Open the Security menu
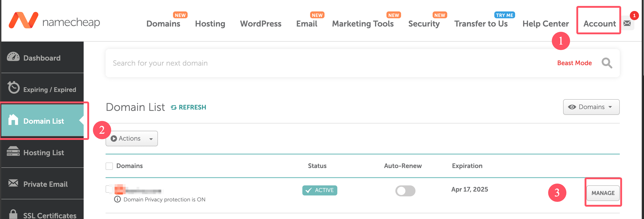Viewport: 644px width, 219px height. tap(424, 24)
